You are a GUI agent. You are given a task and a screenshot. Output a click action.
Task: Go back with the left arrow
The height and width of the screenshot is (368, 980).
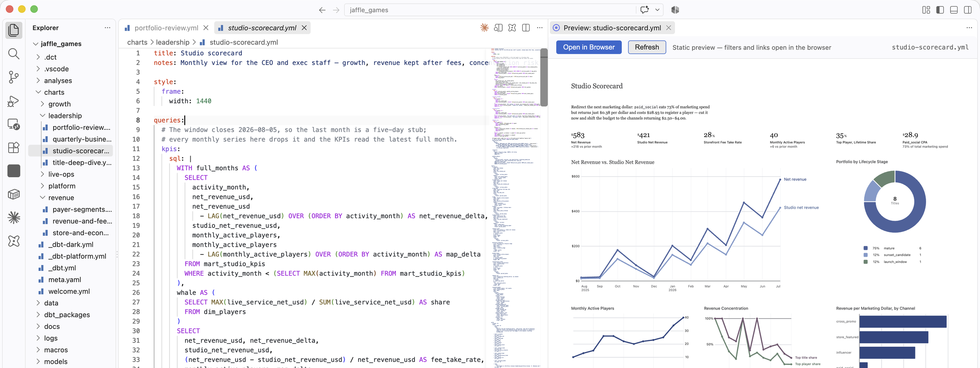pos(322,10)
